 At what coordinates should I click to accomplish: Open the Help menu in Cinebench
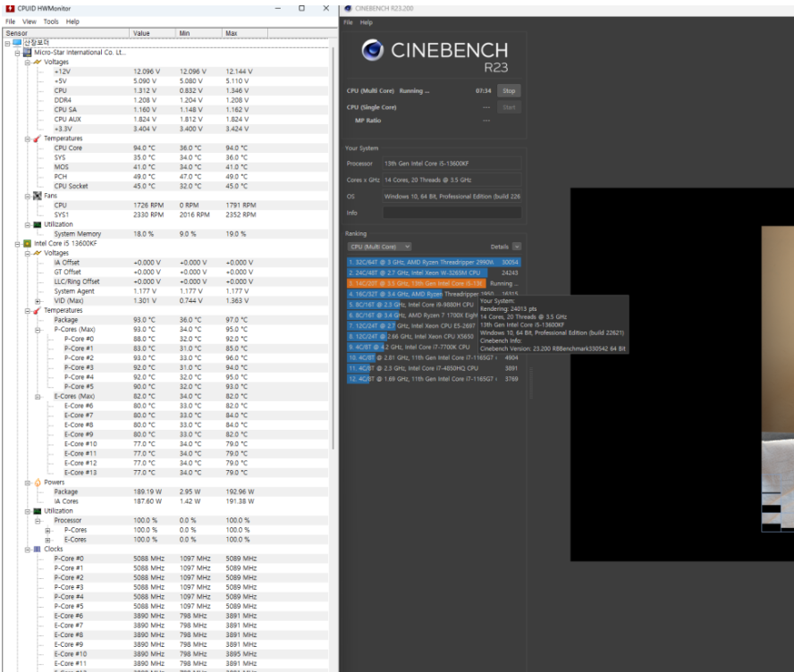366,22
